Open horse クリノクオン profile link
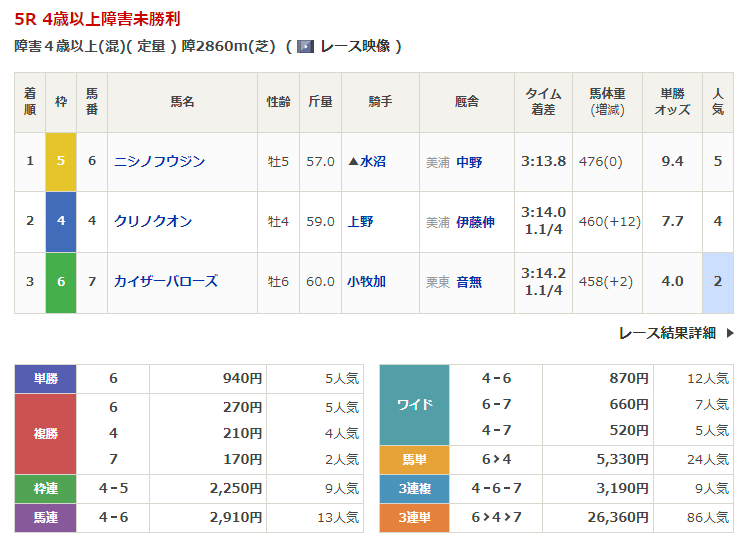The width and height of the screenshot is (750, 541). (x=153, y=221)
